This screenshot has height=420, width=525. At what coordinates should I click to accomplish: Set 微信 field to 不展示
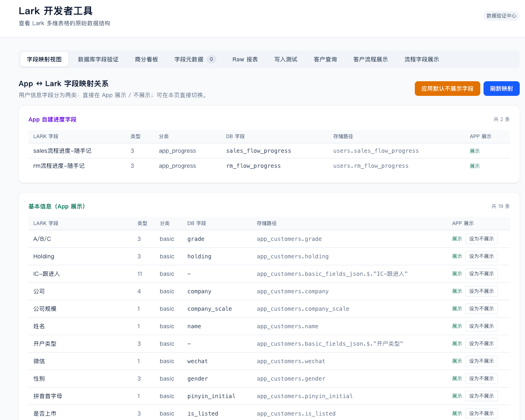click(x=481, y=361)
